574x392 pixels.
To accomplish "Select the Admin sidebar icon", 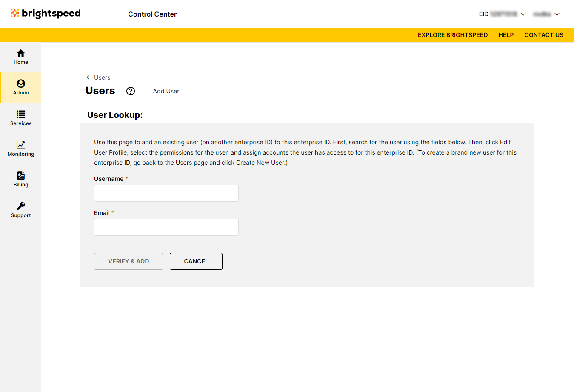I will (x=21, y=83).
